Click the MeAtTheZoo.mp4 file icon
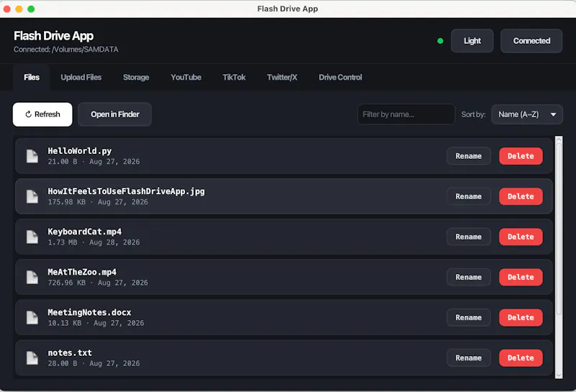The image size is (576, 392). [32, 277]
